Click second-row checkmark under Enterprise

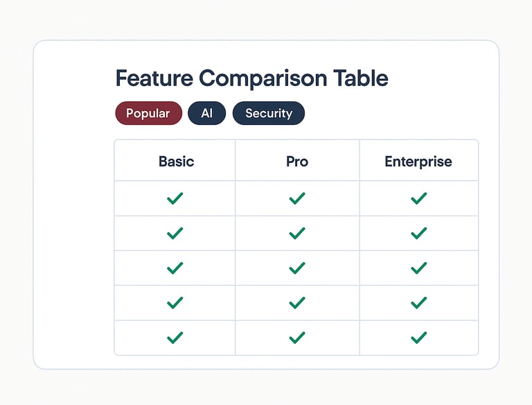pyautogui.click(x=418, y=234)
